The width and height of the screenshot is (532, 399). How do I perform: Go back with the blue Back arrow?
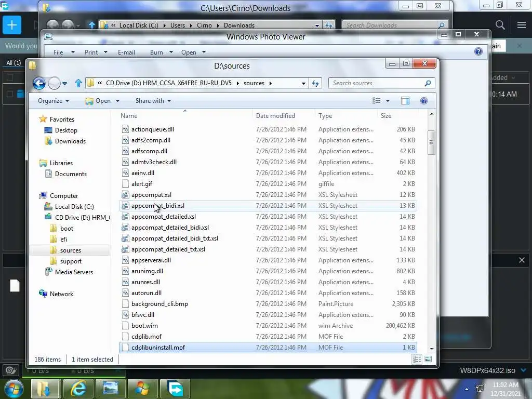click(39, 83)
